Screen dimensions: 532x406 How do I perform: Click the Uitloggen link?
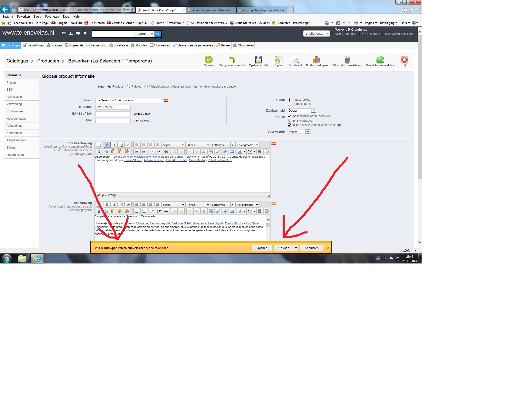(373, 34)
